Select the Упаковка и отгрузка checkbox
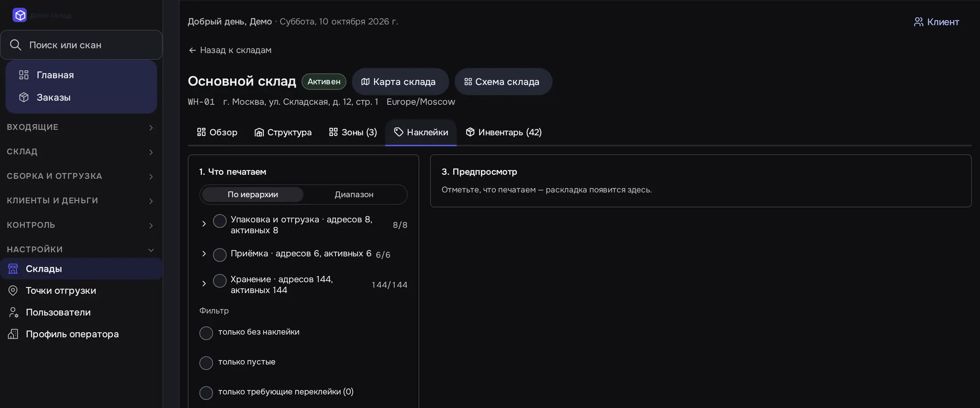980x408 pixels. point(220,221)
